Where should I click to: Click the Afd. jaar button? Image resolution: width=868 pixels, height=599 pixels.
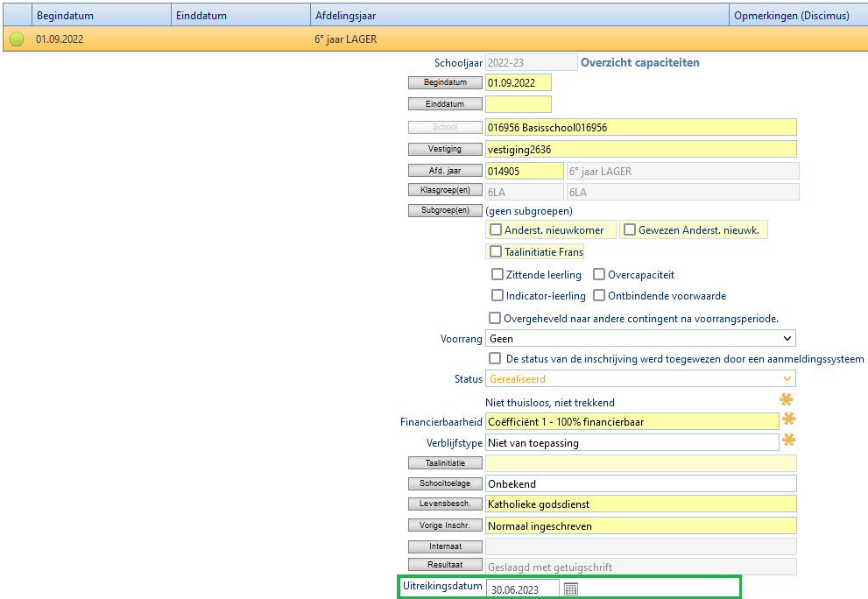click(x=445, y=171)
